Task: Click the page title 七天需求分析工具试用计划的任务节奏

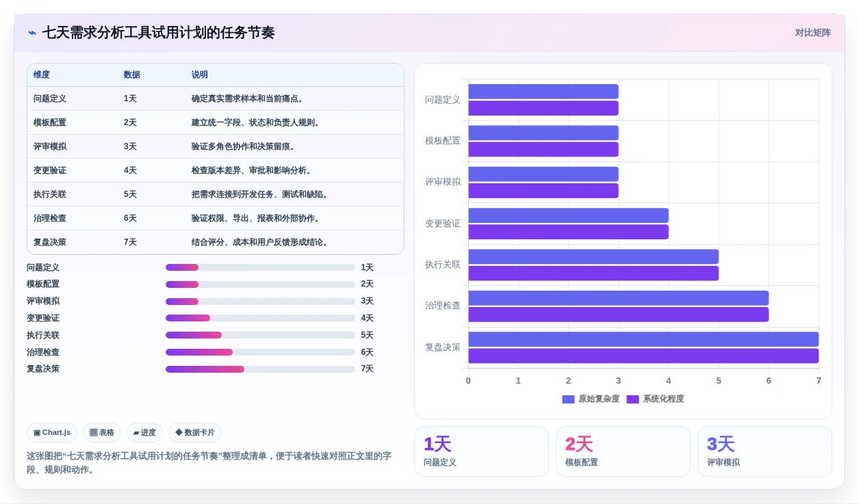Action: (x=158, y=33)
